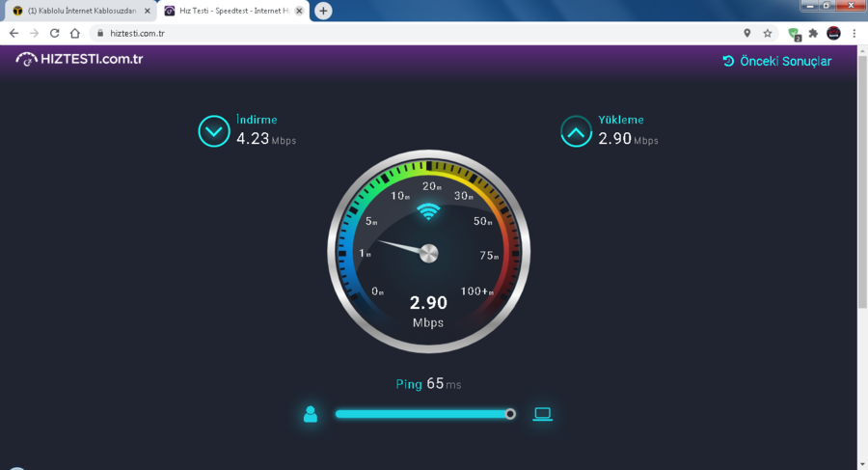Image resolution: width=868 pixels, height=470 pixels.
Task: Open Chrome extensions puzzle icon
Action: [x=813, y=33]
